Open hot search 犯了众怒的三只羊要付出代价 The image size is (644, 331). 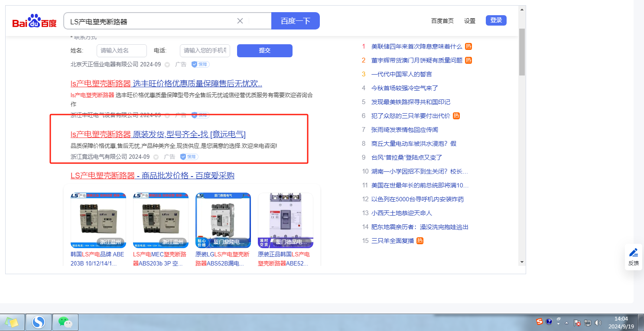[x=411, y=116]
